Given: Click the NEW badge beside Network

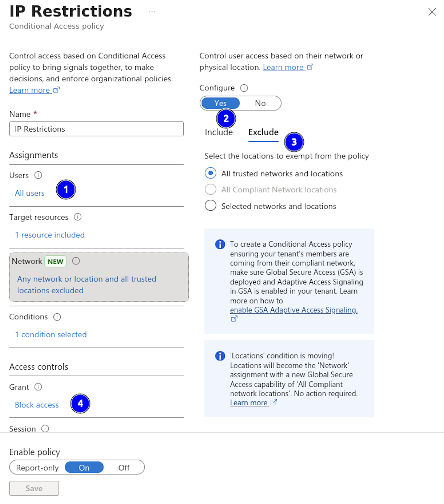Looking at the screenshot, I should pos(55,261).
